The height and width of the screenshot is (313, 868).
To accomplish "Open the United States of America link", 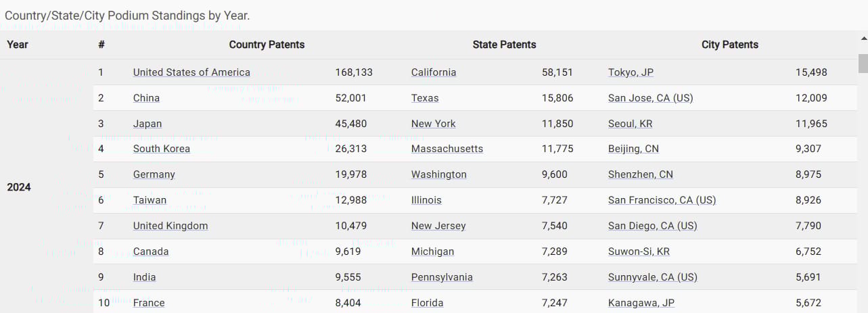I will 191,72.
